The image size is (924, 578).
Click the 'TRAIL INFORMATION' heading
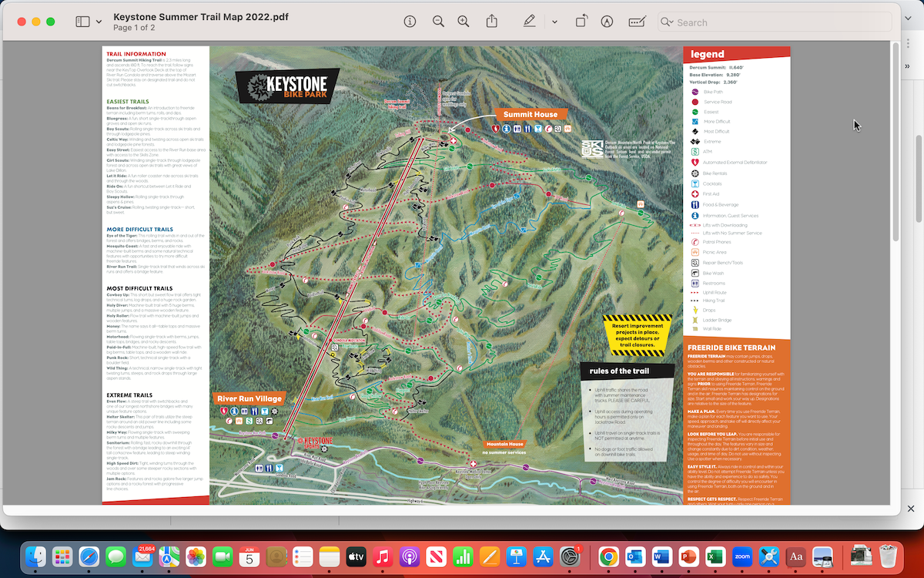click(136, 54)
